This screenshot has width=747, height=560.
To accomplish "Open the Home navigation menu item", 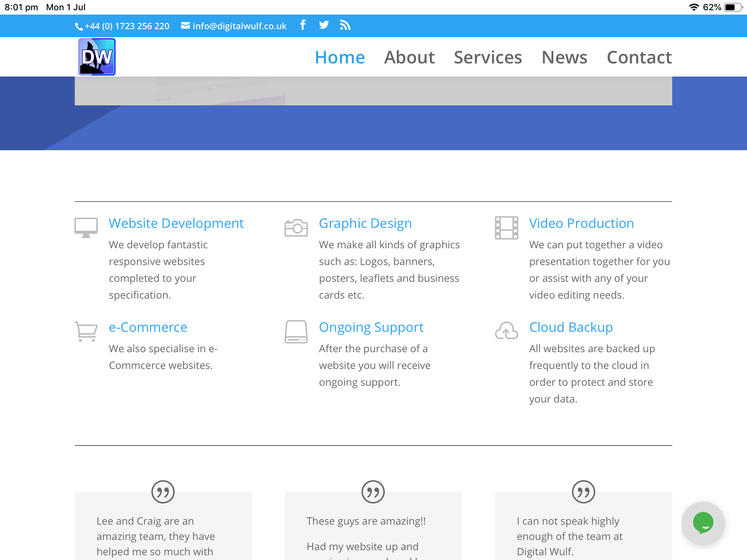I will [x=340, y=57].
